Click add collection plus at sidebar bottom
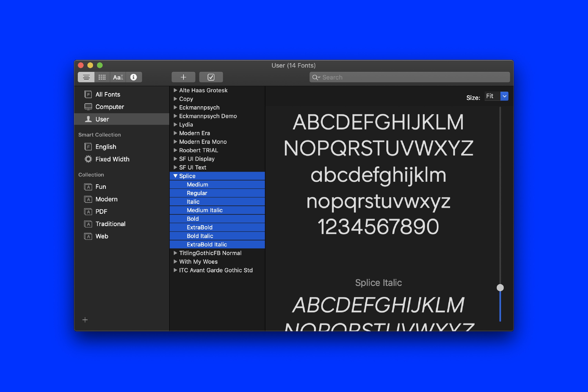Screen dimensions: 588x392 [85, 320]
